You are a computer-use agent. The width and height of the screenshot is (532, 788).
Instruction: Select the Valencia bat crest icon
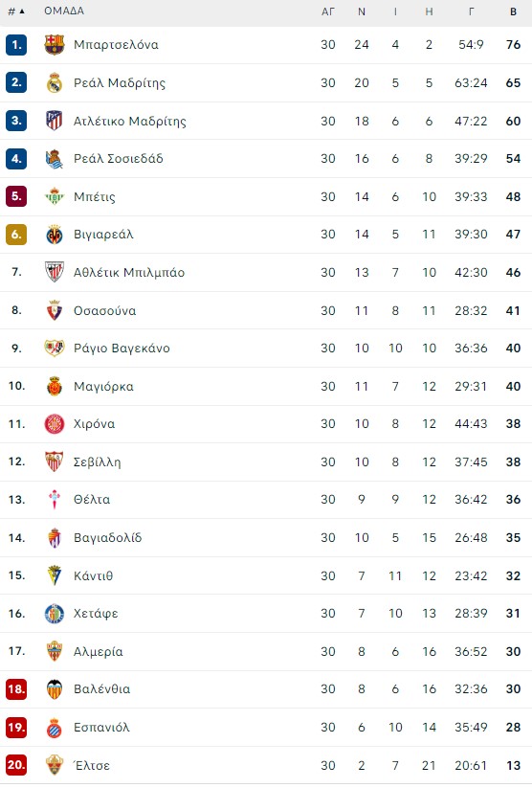coord(55,689)
